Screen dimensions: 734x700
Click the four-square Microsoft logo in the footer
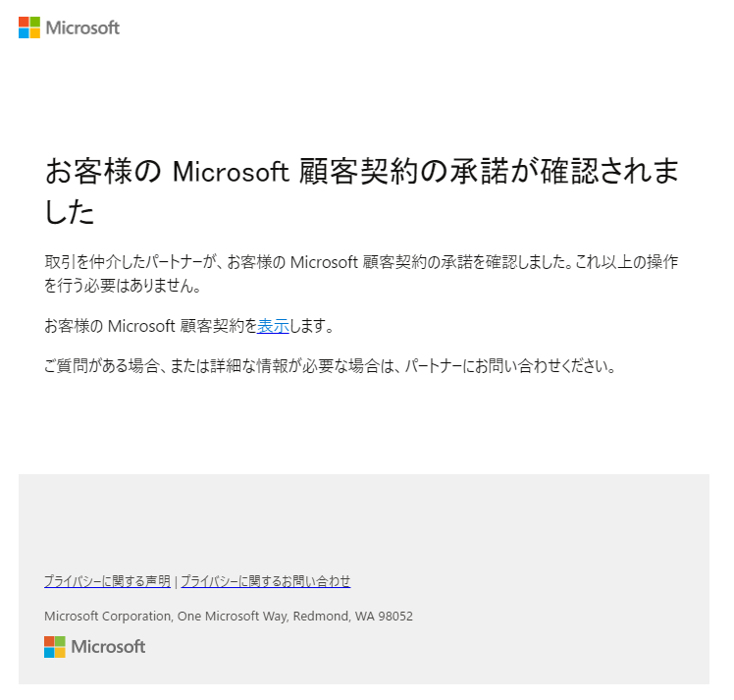coord(55,647)
